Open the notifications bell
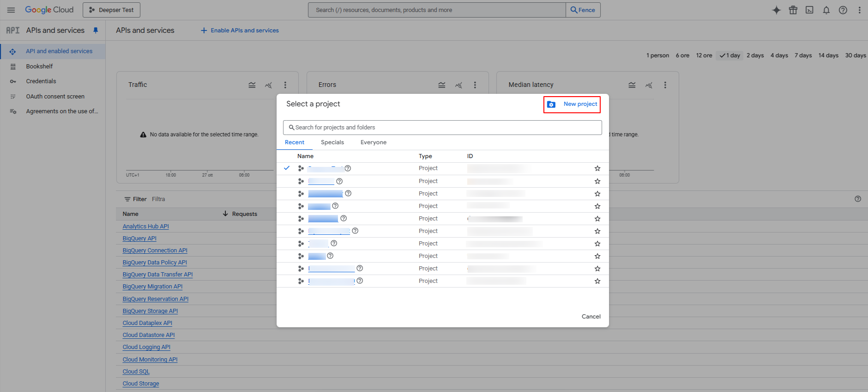This screenshot has width=868, height=392. [x=826, y=10]
